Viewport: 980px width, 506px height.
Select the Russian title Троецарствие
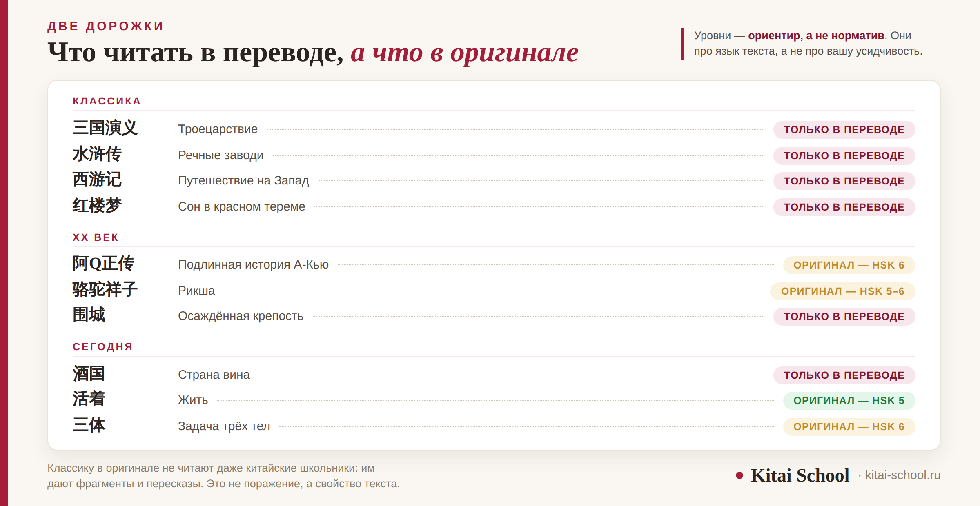coord(218,129)
